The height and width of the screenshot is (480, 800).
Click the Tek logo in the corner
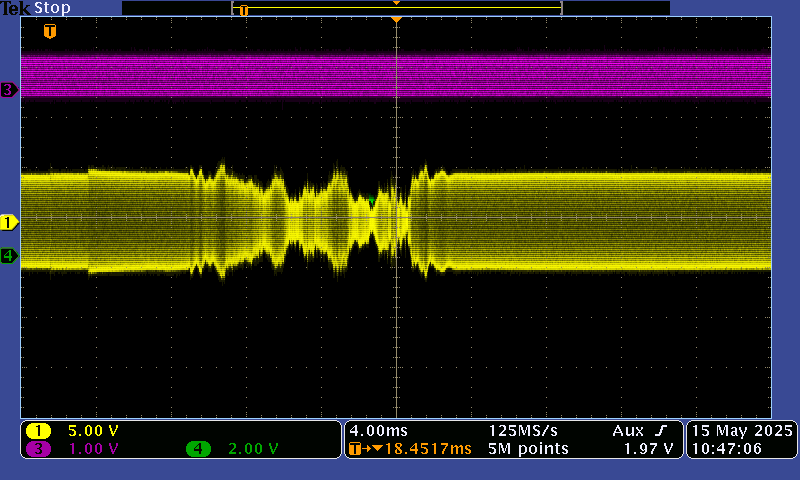16,8
